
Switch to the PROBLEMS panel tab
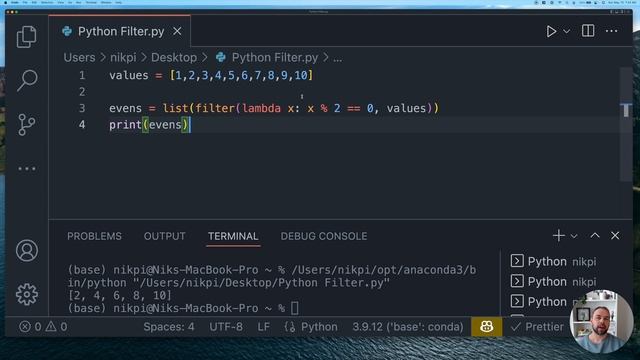[94, 236]
